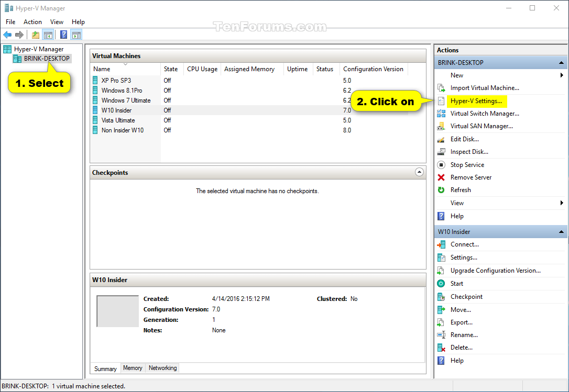The image size is (569, 392).
Task: Expand the New submenu arrow
Action: [x=562, y=75]
